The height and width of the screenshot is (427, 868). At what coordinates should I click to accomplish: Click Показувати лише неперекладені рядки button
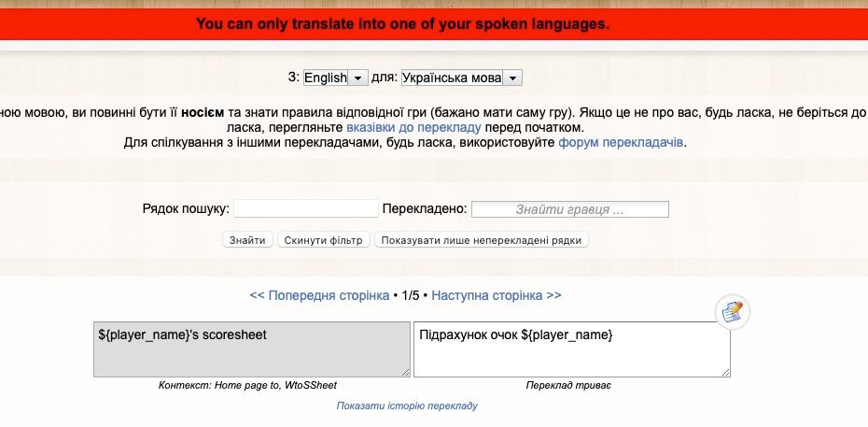coord(481,240)
